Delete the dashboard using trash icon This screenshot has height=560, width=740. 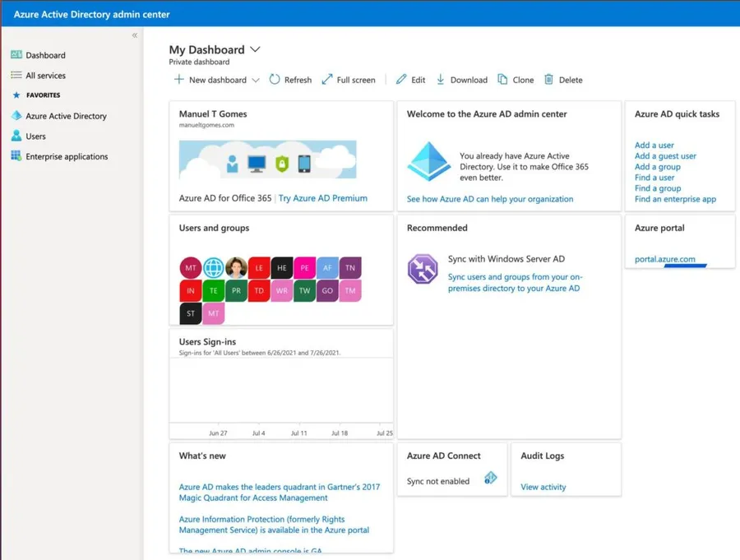[x=549, y=80]
